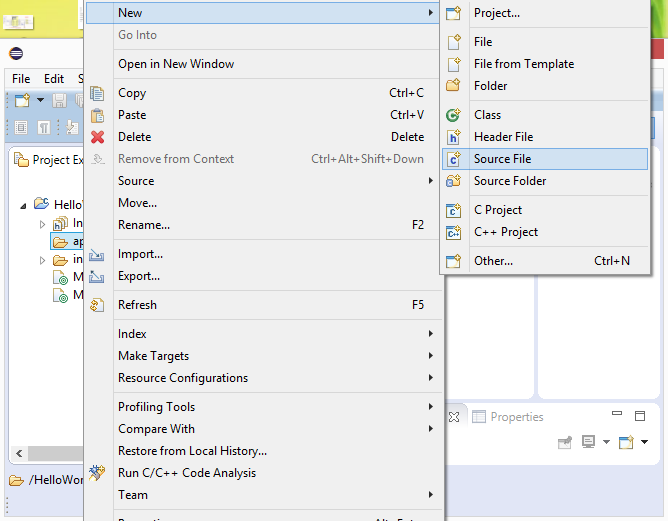
Task: Click the Source File icon in New submenu
Action: pos(454,159)
